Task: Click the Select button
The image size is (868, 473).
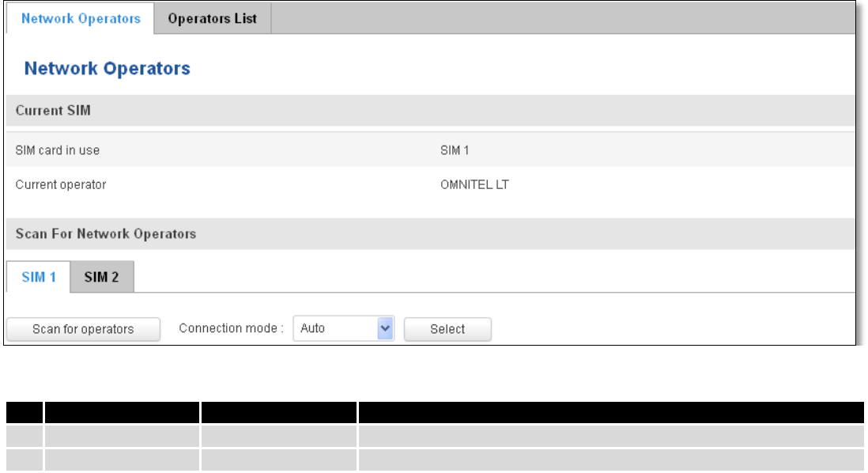Action: [x=447, y=329]
